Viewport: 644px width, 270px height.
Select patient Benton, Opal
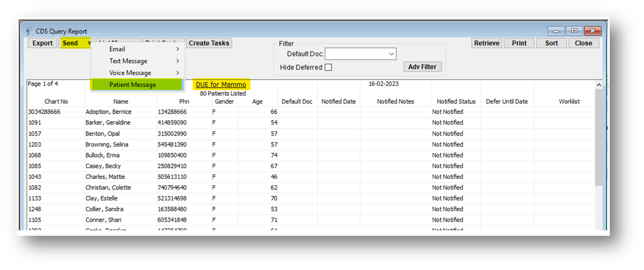click(x=103, y=134)
